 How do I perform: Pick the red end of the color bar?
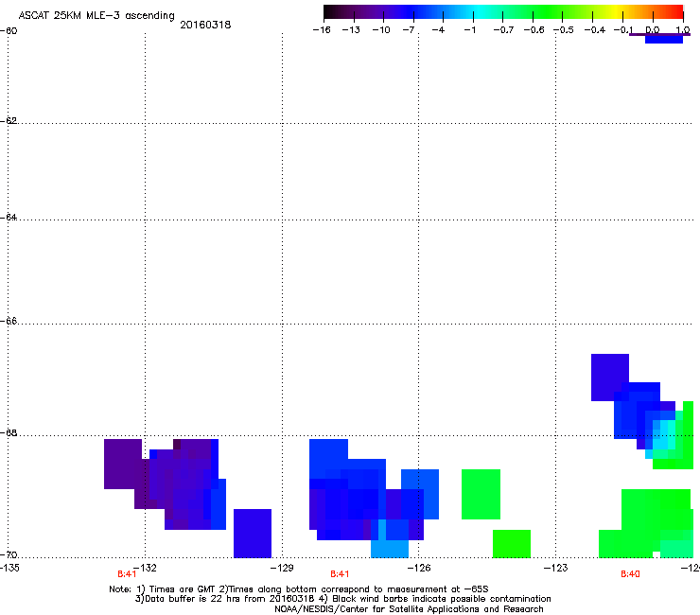tap(678, 12)
